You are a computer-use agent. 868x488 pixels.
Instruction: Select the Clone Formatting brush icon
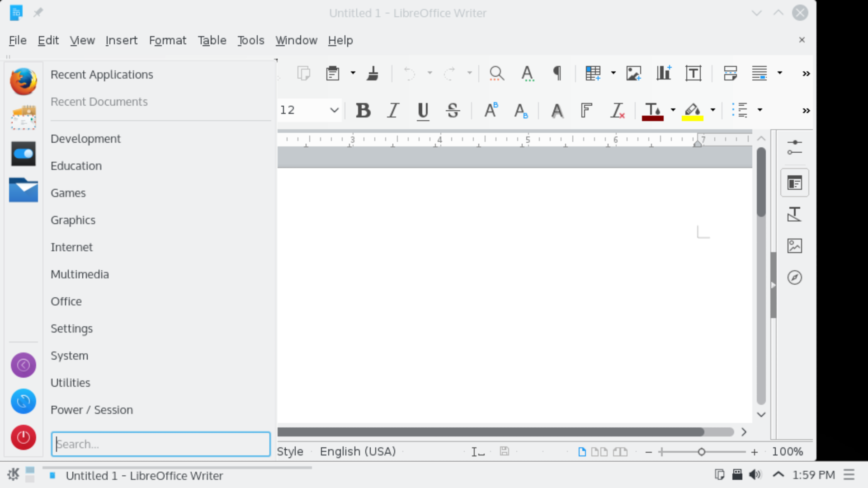click(x=373, y=73)
